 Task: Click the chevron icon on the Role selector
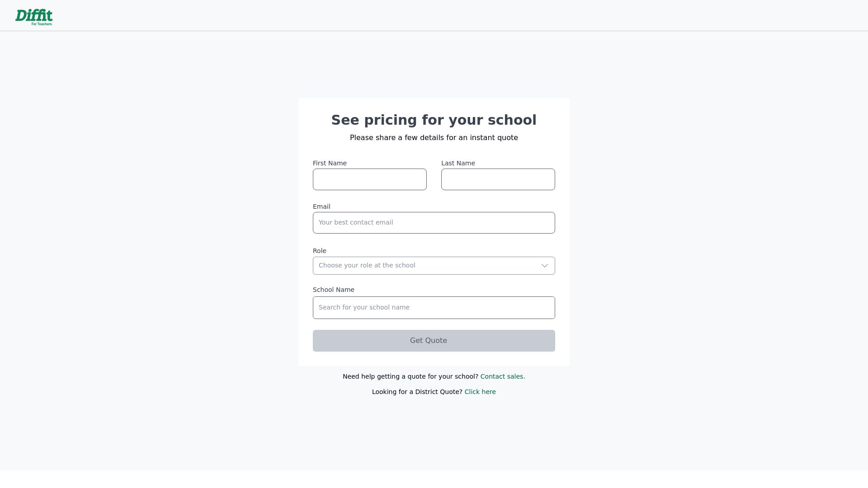pos(544,266)
